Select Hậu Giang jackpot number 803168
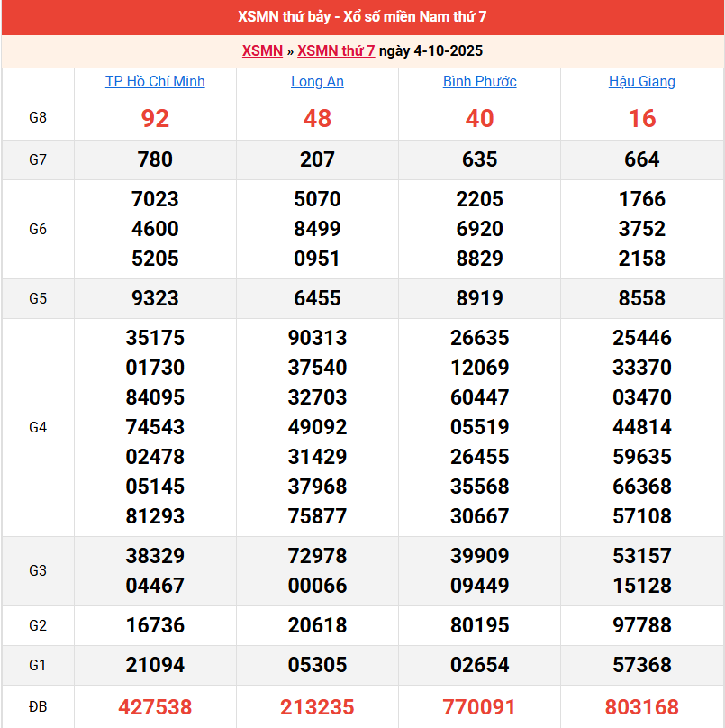The width and height of the screenshot is (725, 728). click(641, 707)
